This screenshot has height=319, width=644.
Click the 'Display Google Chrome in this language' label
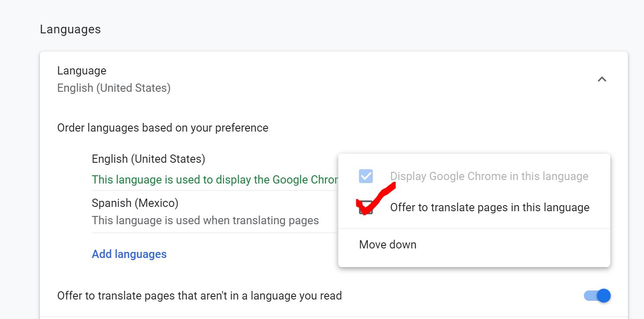click(489, 177)
